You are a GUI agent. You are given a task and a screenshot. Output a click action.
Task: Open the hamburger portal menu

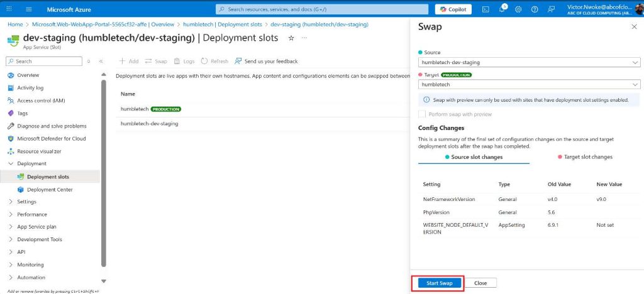point(29,9)
